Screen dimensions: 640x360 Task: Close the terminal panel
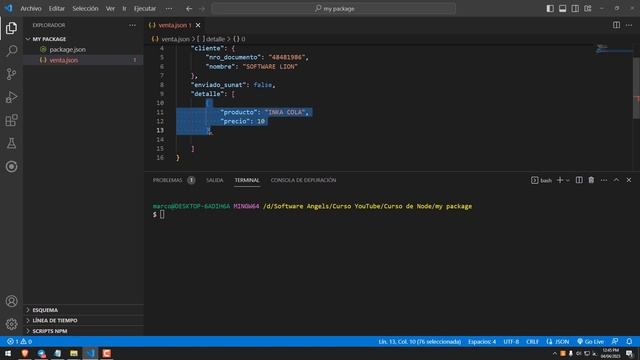629,180
